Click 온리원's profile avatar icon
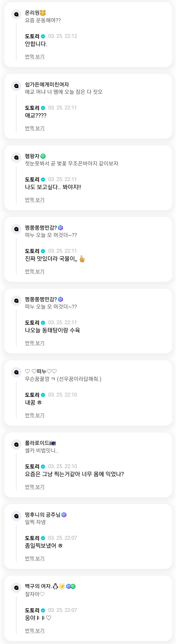Screen dimensions: 176x644 pyautogui.click(x=17, y=14)
